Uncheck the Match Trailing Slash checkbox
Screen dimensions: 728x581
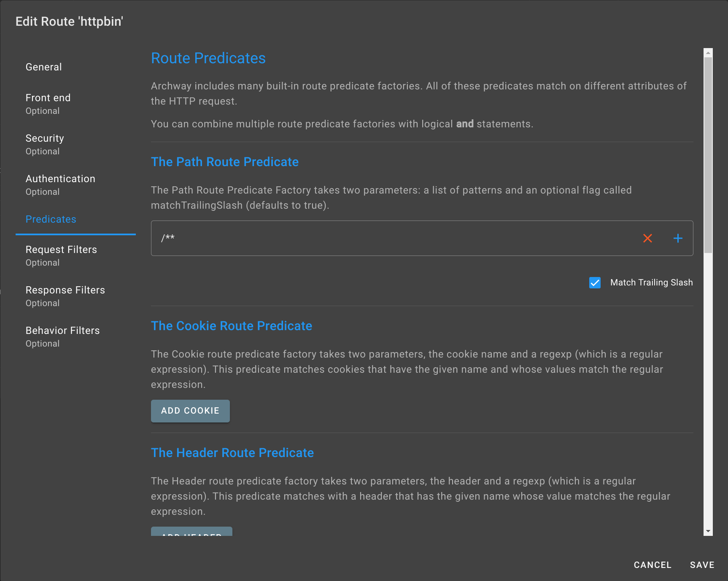click(595, 282)
